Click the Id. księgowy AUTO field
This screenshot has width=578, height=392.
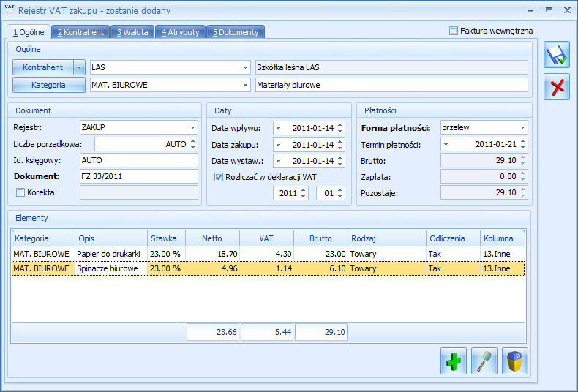(139, 160)
